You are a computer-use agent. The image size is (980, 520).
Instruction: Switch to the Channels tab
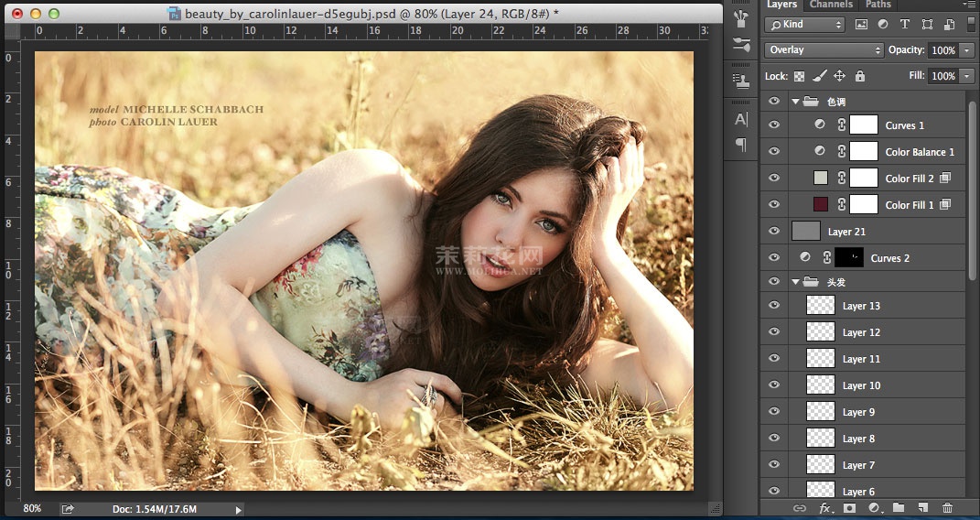coord(831,4)
